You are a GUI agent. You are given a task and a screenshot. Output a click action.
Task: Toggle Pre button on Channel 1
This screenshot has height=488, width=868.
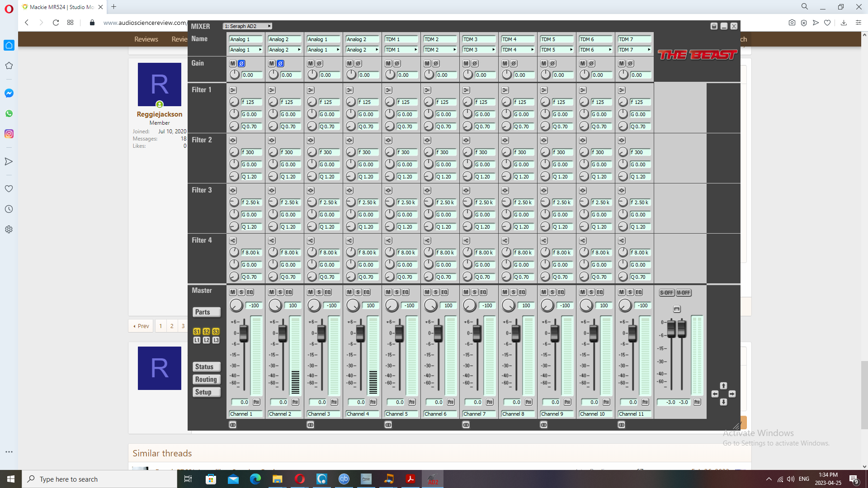(x=256, y=402)
